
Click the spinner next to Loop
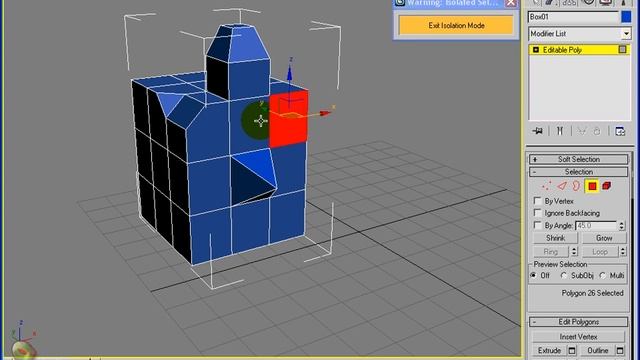click(622, 251)
